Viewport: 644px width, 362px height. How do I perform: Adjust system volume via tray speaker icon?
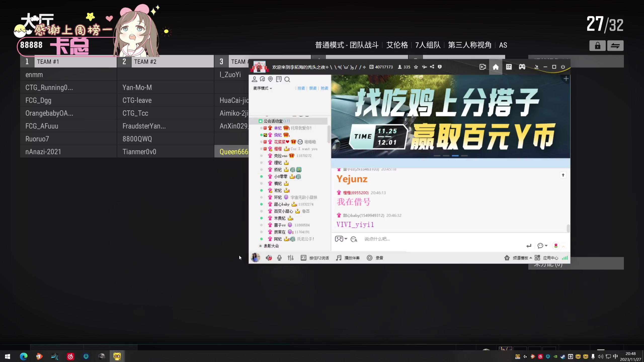pyautogui.click(x=600, y=356)
